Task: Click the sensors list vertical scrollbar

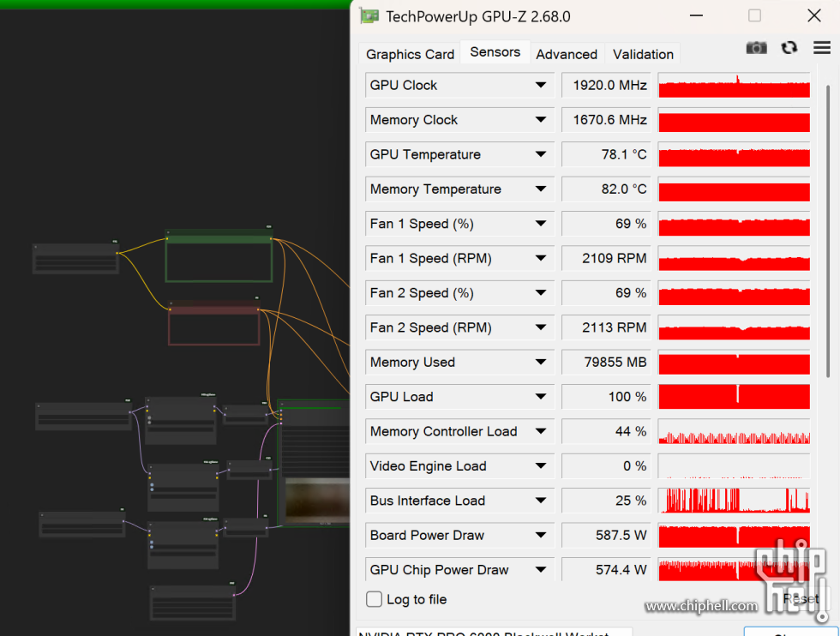Action: click(x=828, y=231)
